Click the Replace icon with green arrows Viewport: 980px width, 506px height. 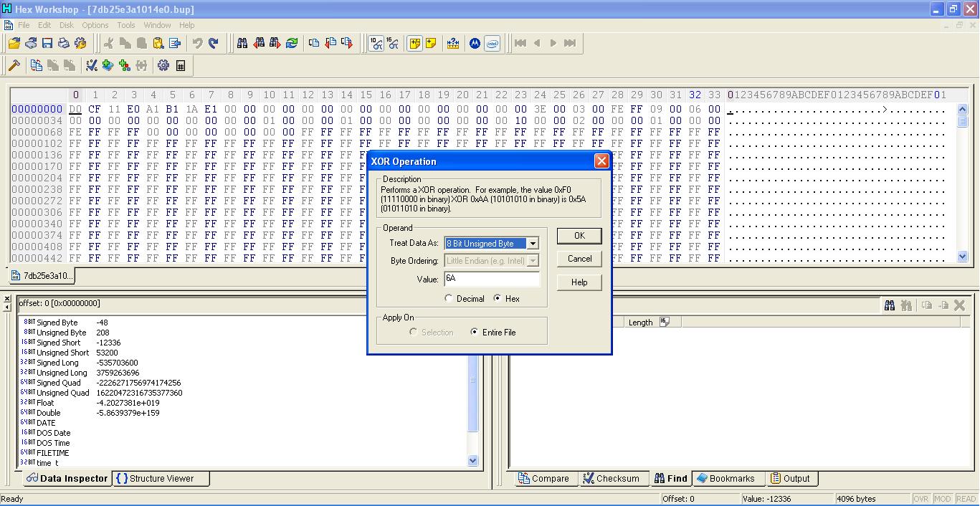[292, 43]
